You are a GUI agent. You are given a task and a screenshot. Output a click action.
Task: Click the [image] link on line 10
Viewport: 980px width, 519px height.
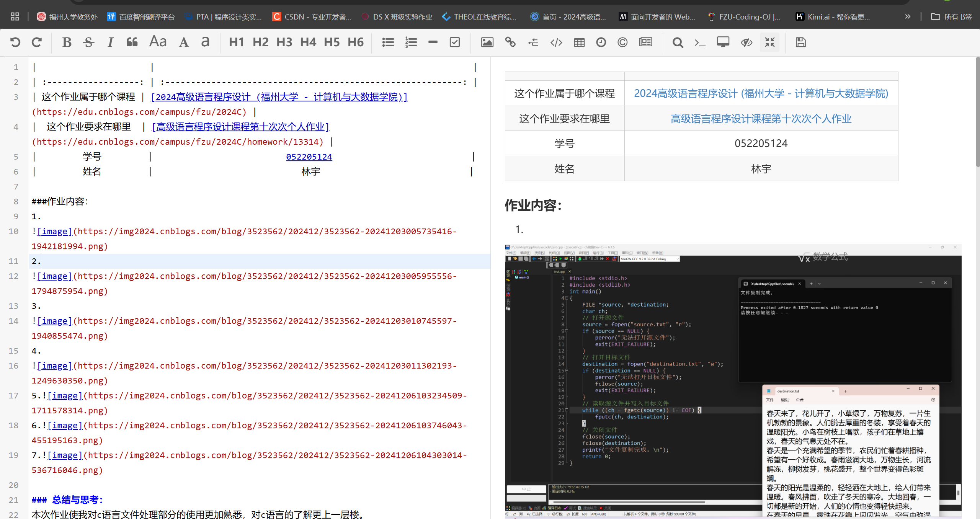click(x=54, y=231)
